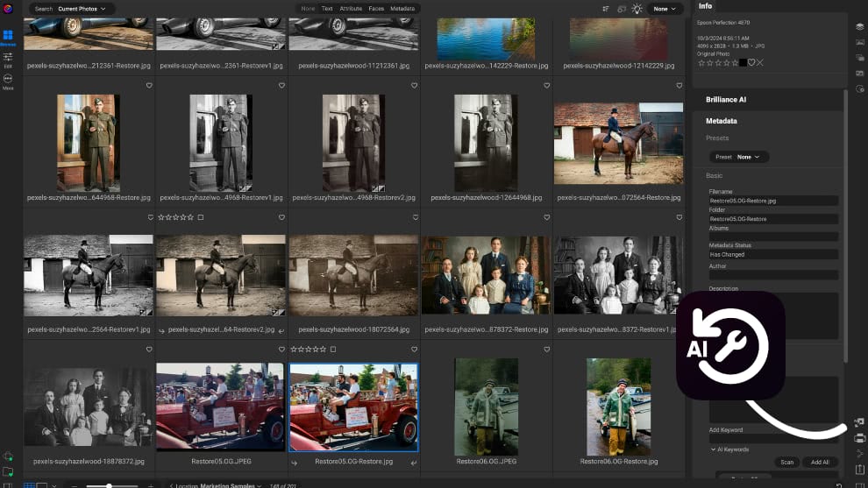Click the Scan button
The height and width of the screenshot is (488, 868).
pos(786,462)
